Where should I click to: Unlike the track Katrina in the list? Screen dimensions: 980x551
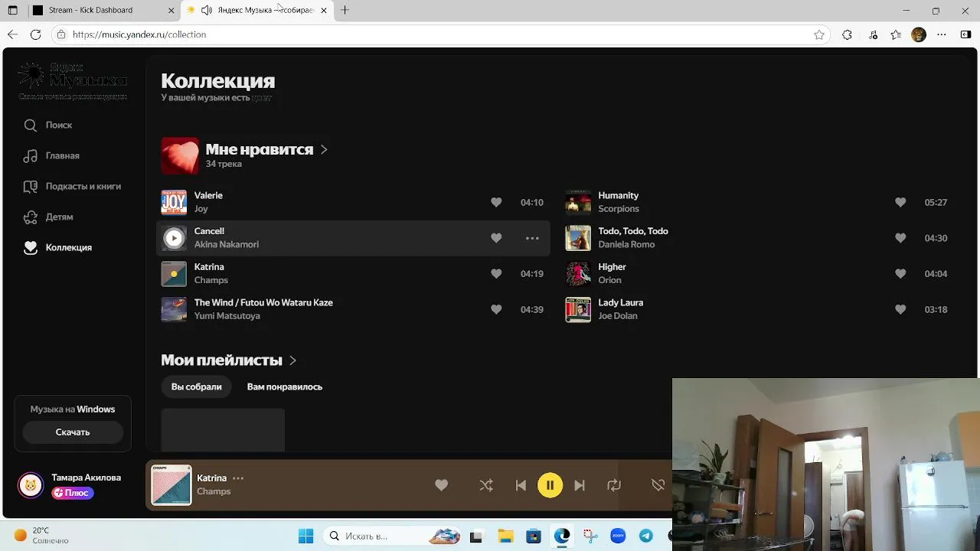tap(496, 273)
